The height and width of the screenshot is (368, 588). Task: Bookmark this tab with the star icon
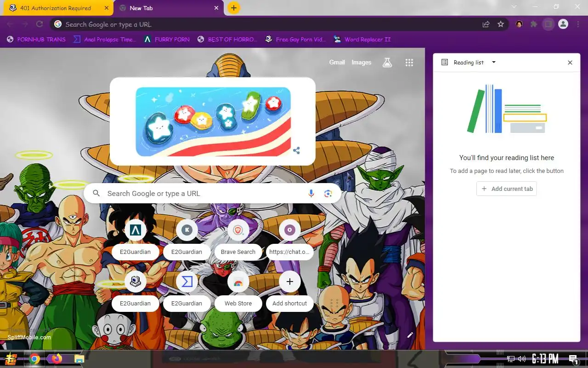click(x=501, y=24)
